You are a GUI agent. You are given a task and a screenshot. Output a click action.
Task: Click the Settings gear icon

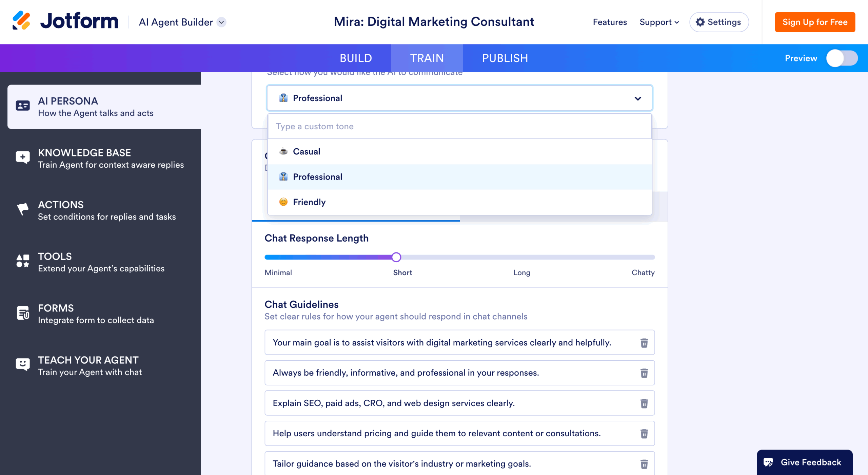point(700,22)
